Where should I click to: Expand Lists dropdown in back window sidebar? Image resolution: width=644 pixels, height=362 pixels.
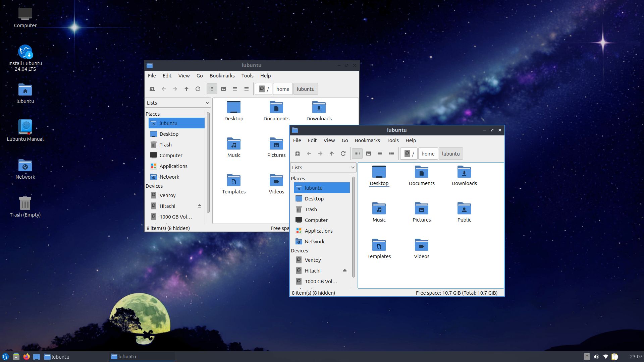[x=178, y=103]
